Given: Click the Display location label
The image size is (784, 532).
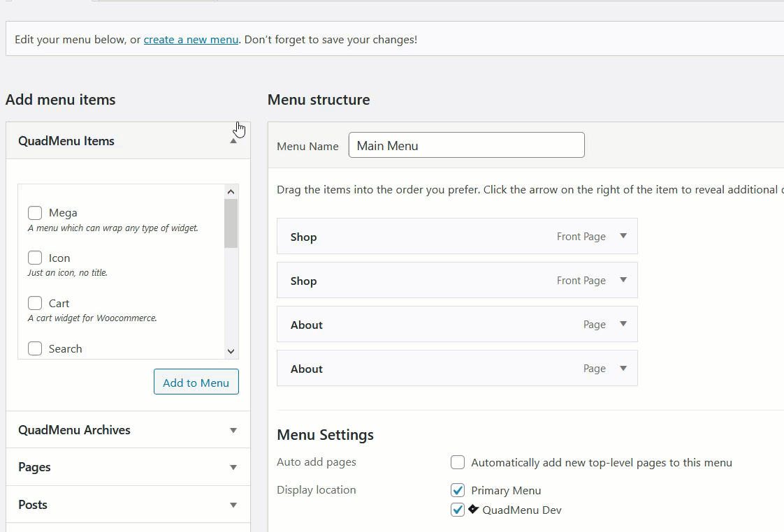Looking at the screenshot, I should coord(317,489).
